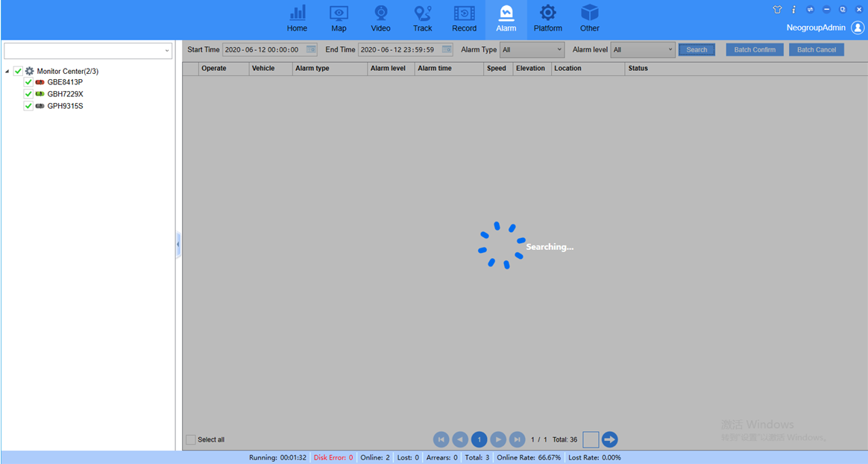Click the gray vehicle icon for GPH9315S

pos(40,106)
